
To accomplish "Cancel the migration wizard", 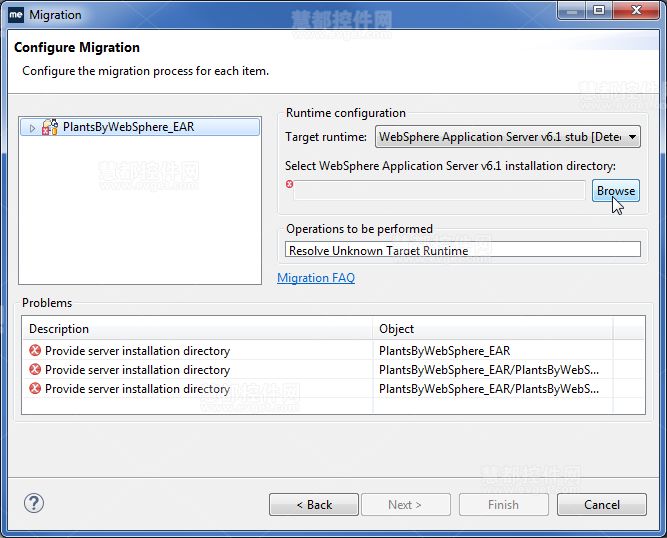I will coord(601,505).
